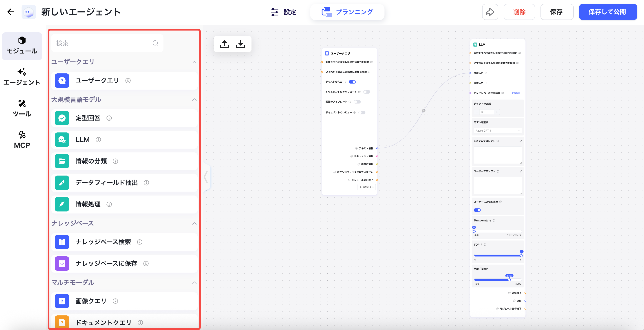Click the upload icon on canvas toolbar
The height and width of the screenshot is (330, 644).
coord(224,44)
